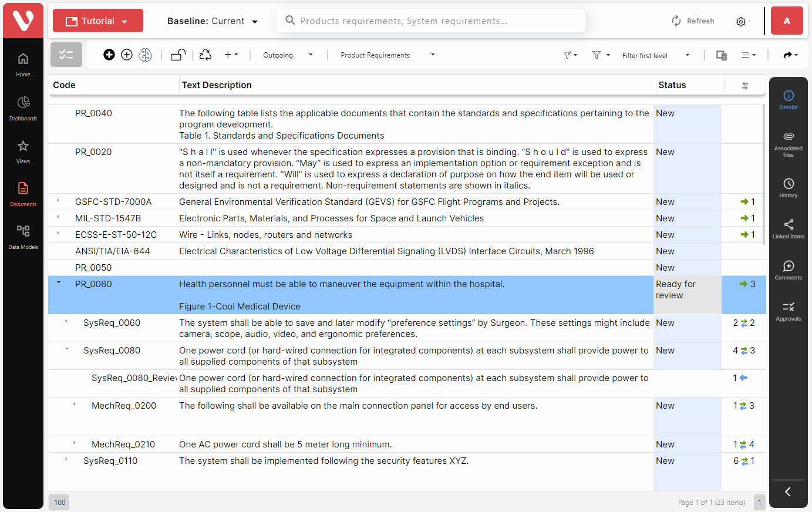Toggle the checklist view button
Viewport: 812px width, 512px height.
click(66, 55)
